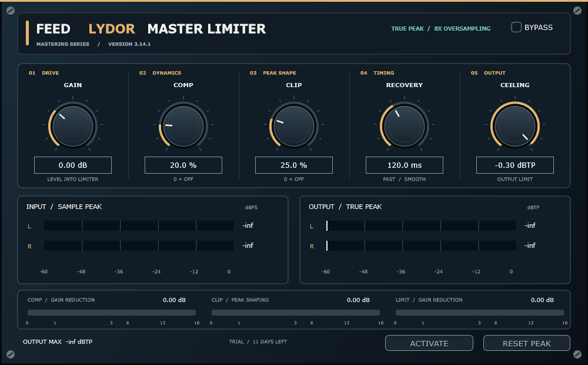Click the CLIP / PEAK SHAPING meter bar

click(x=296, y=313)
